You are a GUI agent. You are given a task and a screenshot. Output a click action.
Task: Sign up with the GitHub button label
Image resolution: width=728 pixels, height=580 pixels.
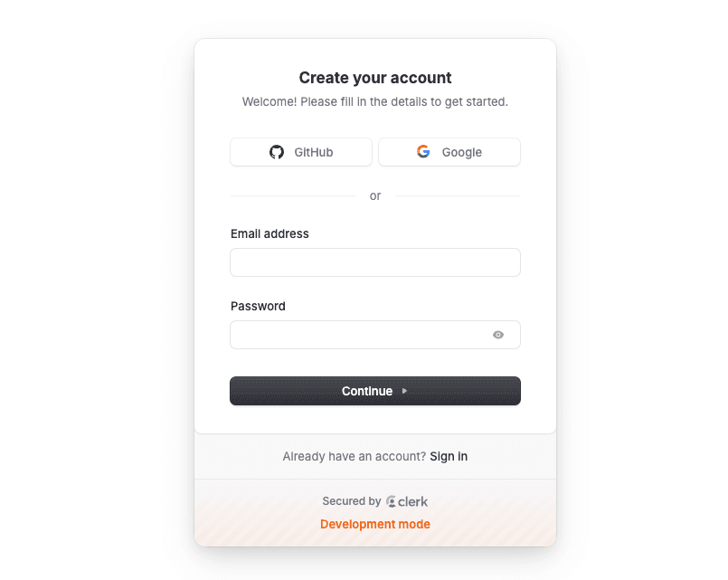(x=314, y=152)
